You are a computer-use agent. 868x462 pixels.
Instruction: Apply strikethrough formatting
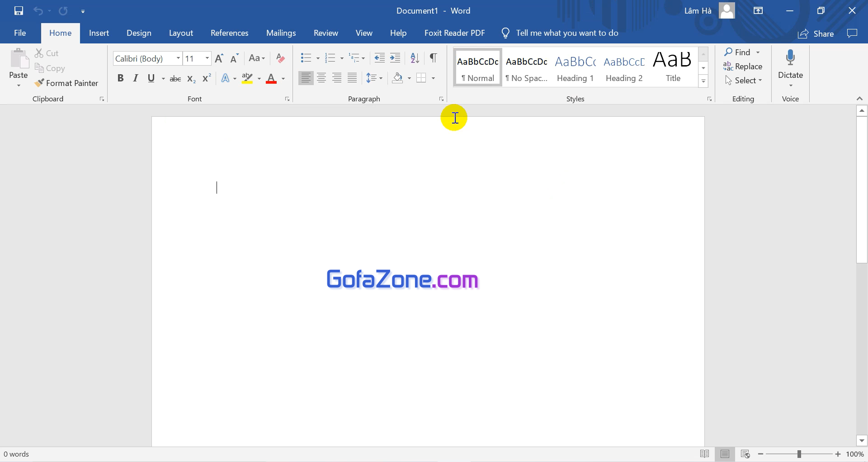click(x=175, y=79)
